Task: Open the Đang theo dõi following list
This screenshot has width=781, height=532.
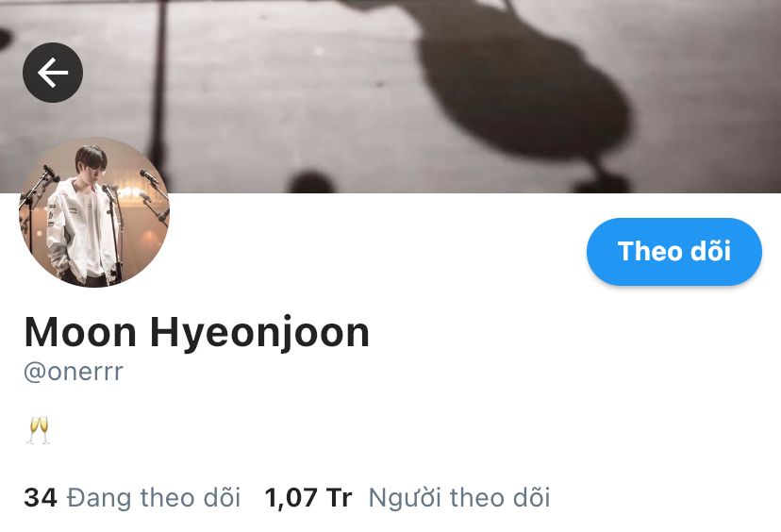Action: 132,497
